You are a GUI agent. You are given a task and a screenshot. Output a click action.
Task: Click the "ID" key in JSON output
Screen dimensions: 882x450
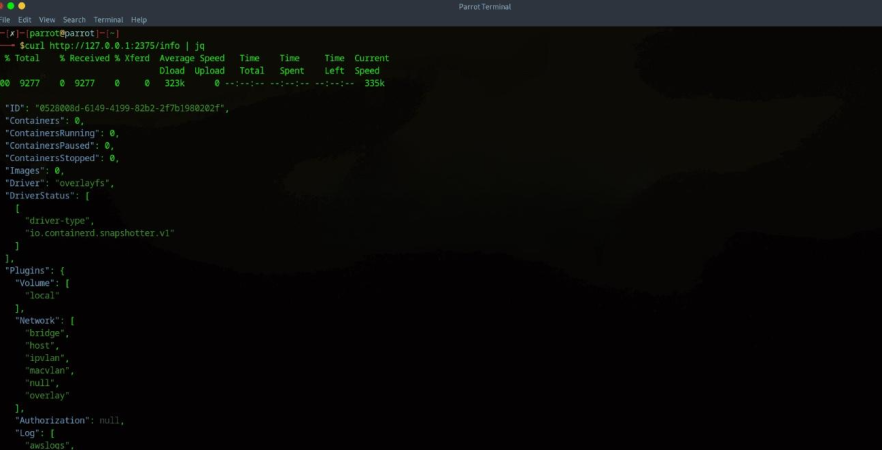click(x=17, y=108)
